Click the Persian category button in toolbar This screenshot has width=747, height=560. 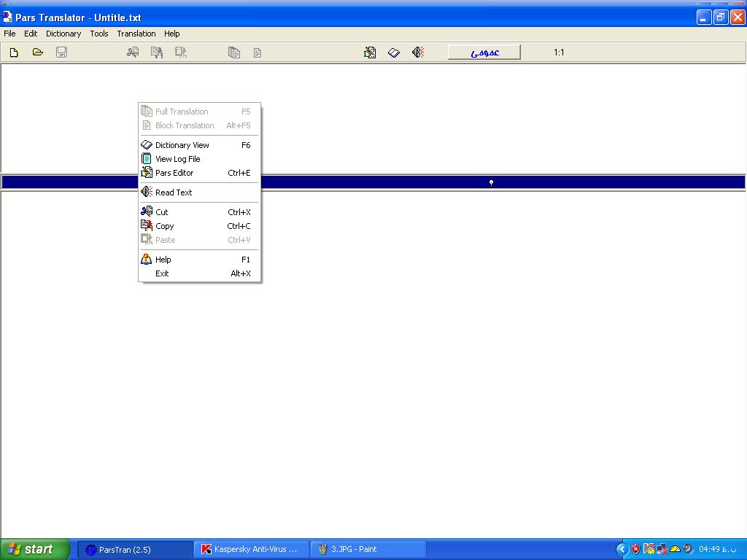pos(484,52)
